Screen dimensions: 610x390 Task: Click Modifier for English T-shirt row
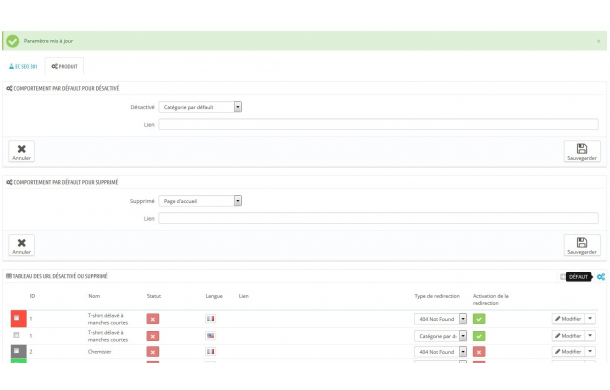(x=568, y=336)
